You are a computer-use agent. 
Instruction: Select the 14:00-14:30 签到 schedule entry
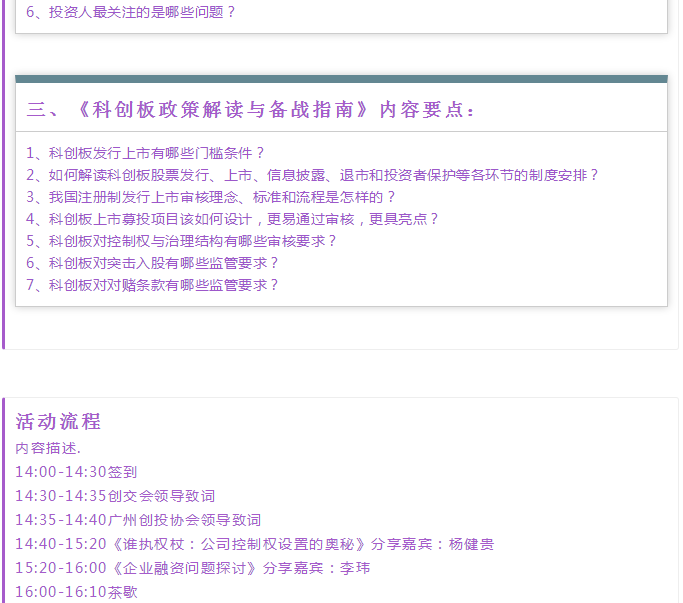pyautogui.click(x=76, y=472)
